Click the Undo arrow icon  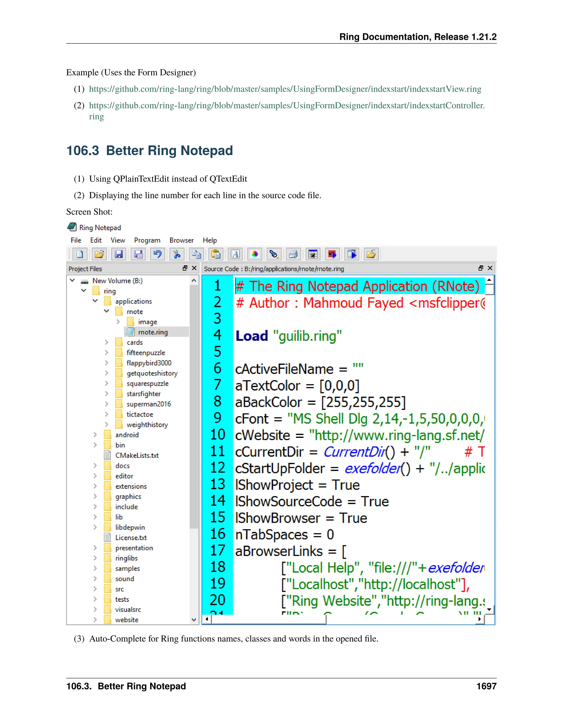tap(158, 254)
